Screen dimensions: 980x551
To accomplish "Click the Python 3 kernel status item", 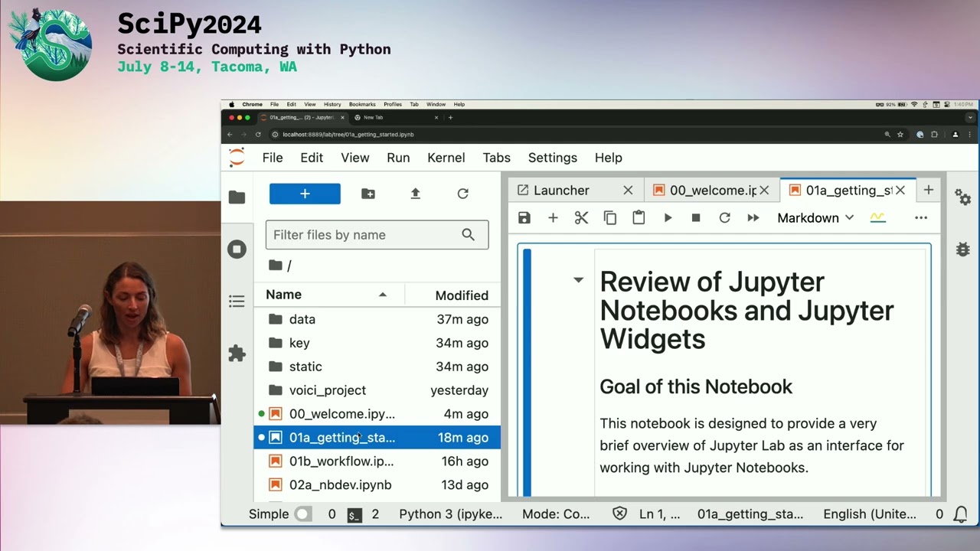I will point(451,514).
